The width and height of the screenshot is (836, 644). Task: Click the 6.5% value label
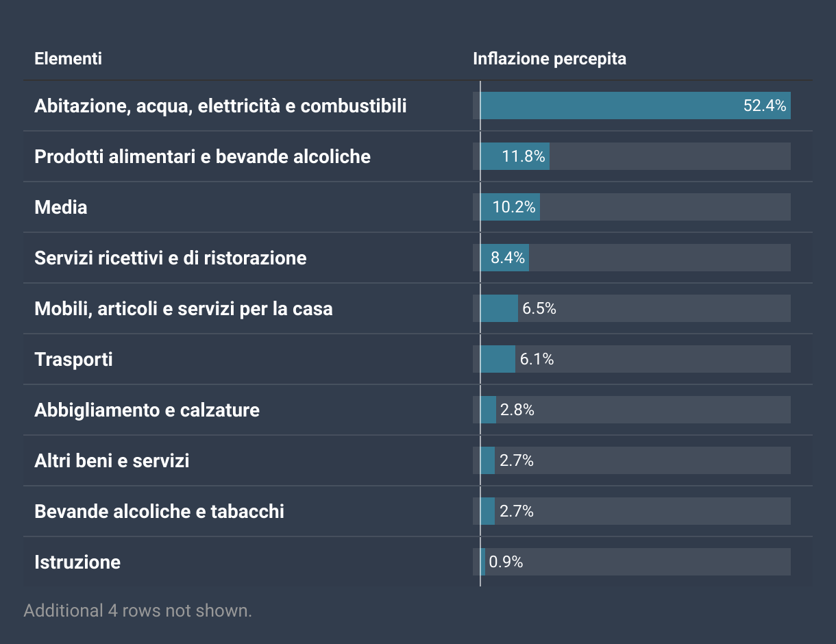pyautogui.click(x=539, y=309)
